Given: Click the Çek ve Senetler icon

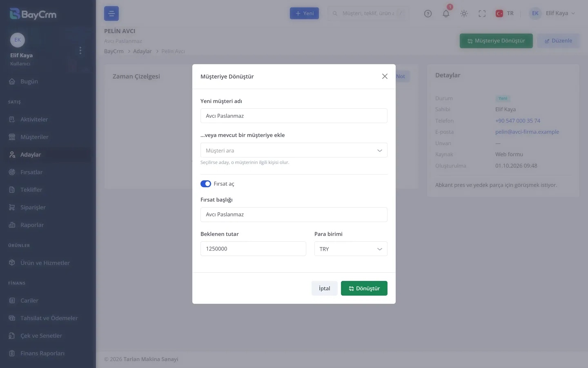Looking at the screenshot, I should coord(12,336).
